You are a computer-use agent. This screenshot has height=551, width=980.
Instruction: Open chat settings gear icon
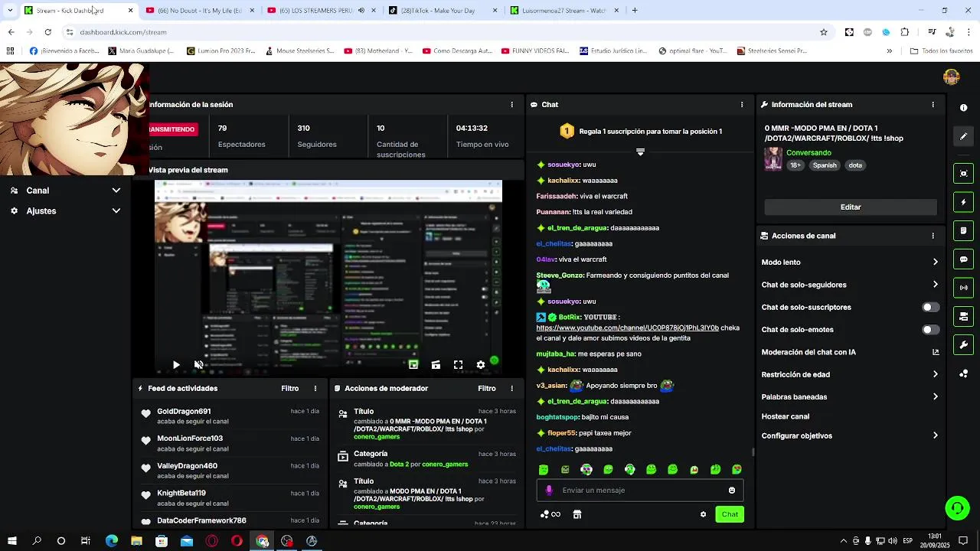(x=703, y=514)
